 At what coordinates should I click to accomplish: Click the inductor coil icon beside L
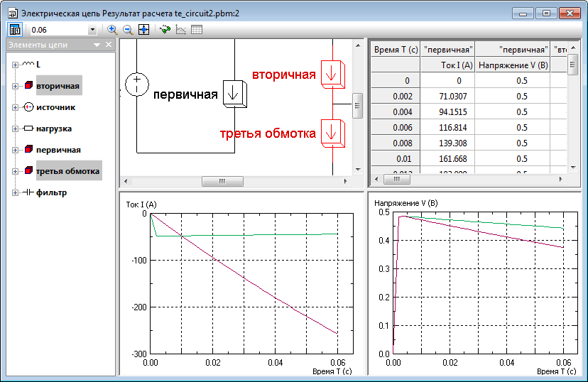click(x=28, y=64)
